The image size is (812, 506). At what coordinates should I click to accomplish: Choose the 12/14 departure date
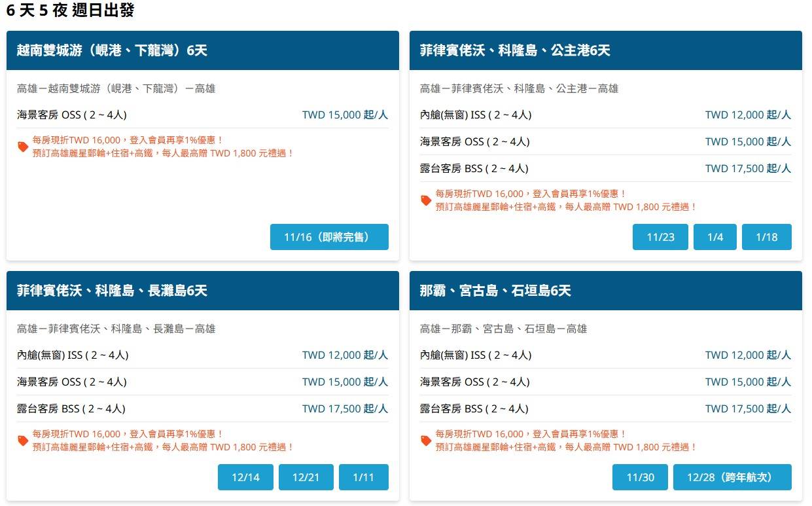point(245,477)
